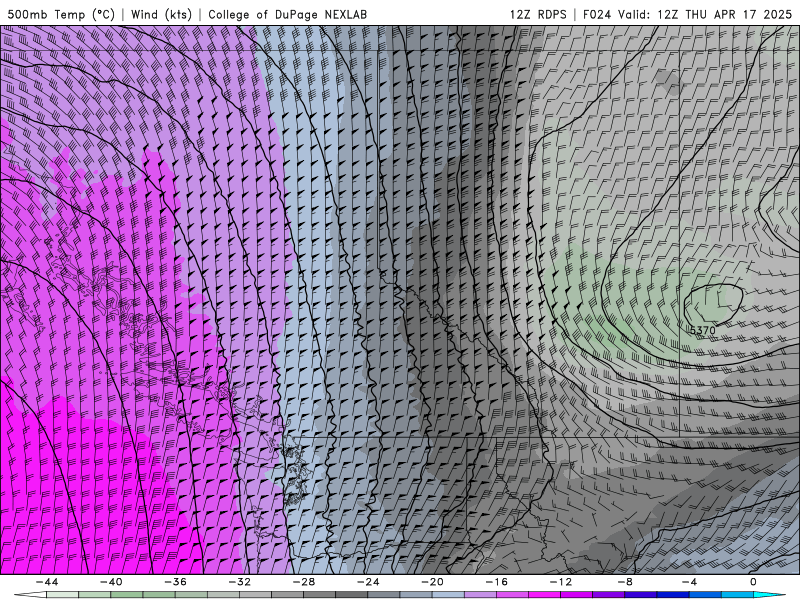Click the -36 temperature scale label
Viewport: 800px width, 600px height.
(175, 582)
